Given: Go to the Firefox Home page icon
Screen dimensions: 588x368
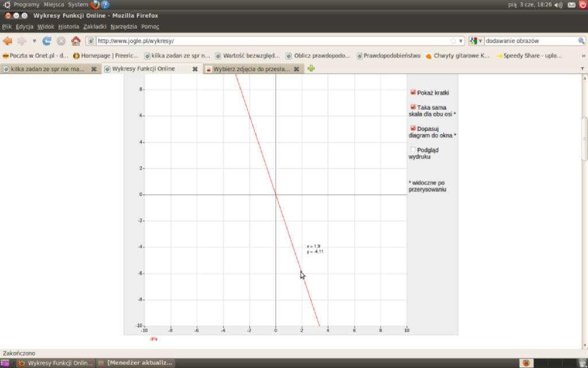Looking at the screenshot, I should (x=75, y=41).
